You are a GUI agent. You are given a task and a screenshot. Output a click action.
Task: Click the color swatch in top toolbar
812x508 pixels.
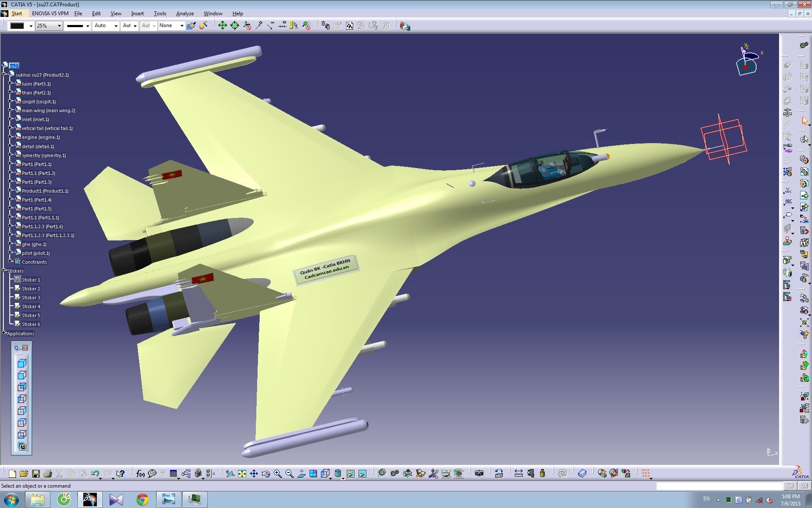pos(16,26)
